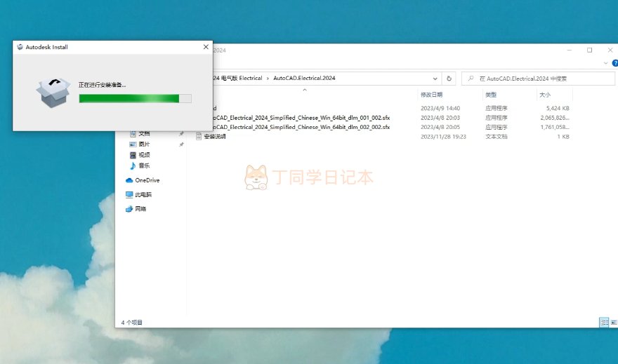Open Explorer help question mark
The image size is (618, 364).
point(615,63)
